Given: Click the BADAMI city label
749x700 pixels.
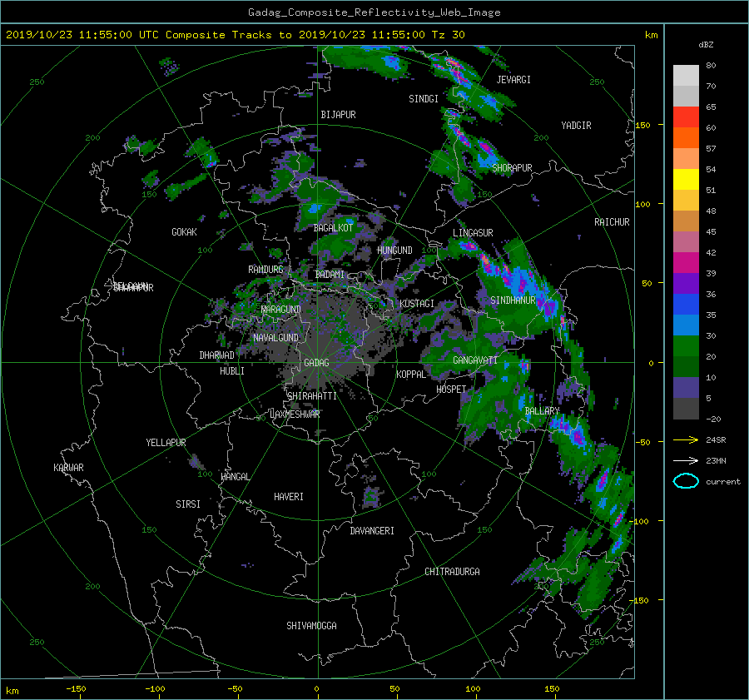Looking at the screenshot, I should (x=330, y=275).
